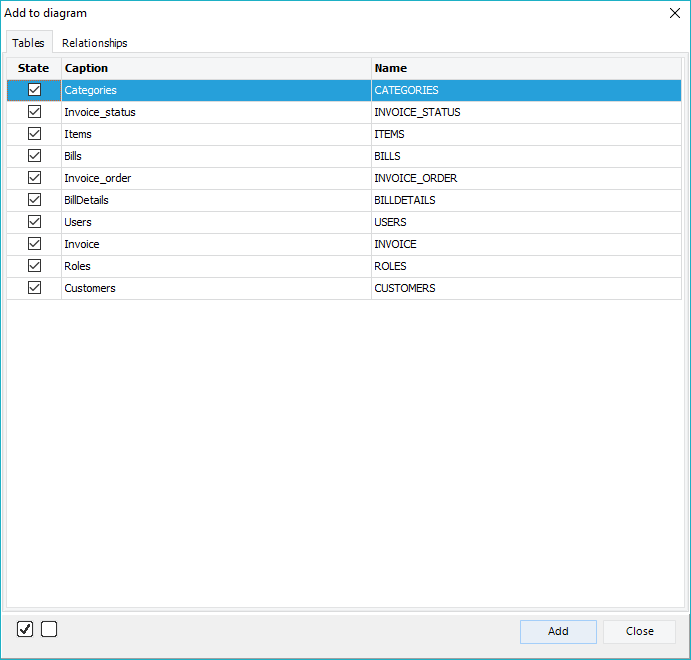
Task: Toggle the Bills row checkbox
Action: 34,156
